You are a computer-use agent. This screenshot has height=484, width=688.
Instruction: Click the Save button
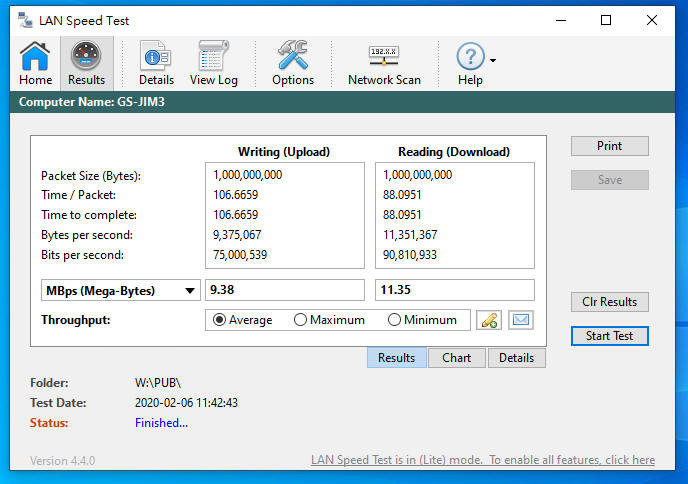pos(609,179)
